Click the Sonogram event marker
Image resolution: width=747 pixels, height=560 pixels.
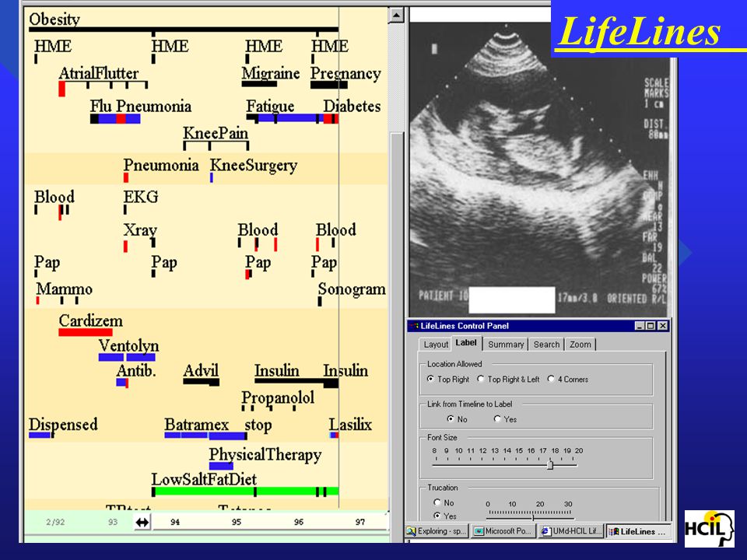click(320, 301)
